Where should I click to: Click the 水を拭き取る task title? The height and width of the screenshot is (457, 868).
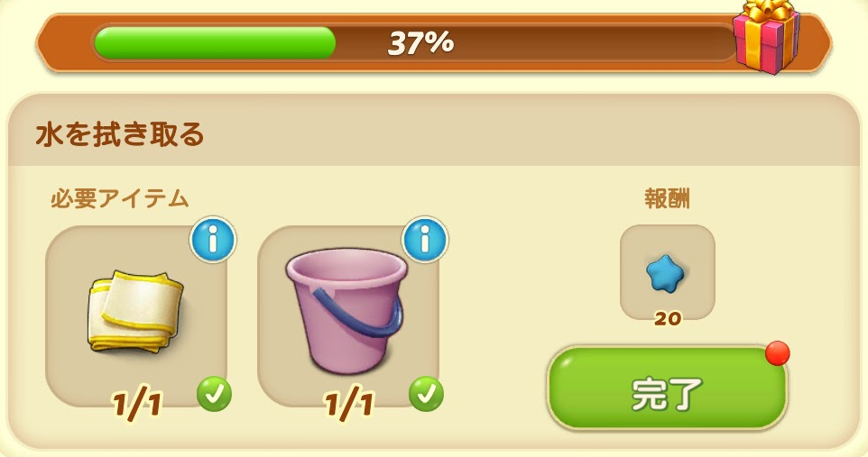click(120, 134)
